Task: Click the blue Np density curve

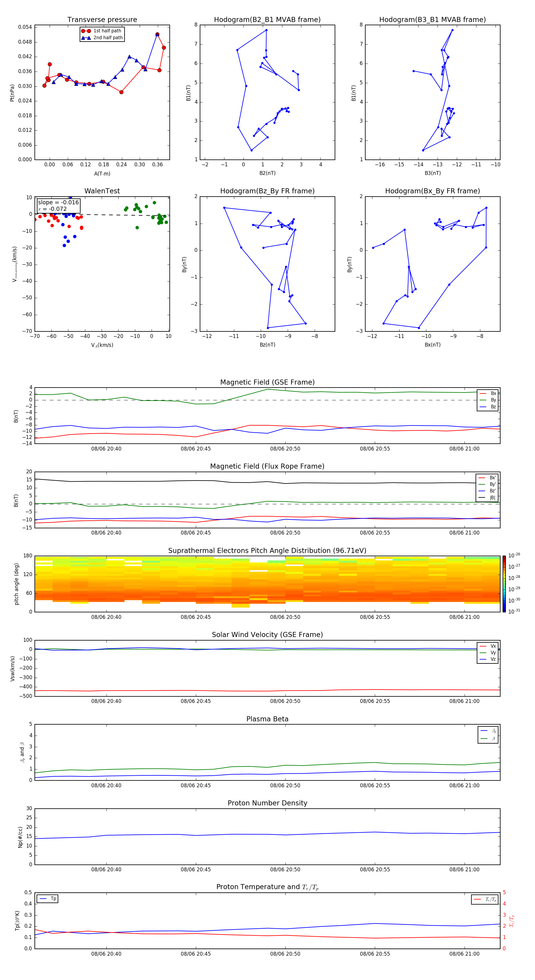Action: [x=267, y=834]
